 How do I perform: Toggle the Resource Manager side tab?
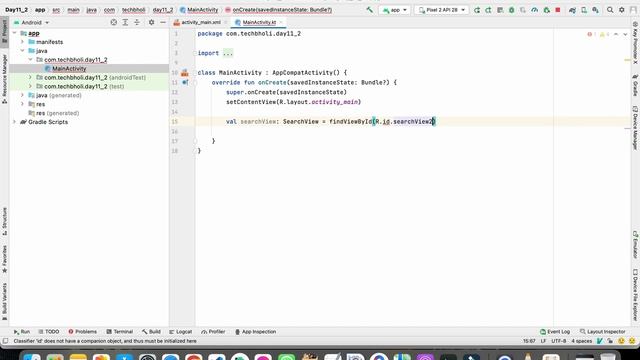click(4, 78)
